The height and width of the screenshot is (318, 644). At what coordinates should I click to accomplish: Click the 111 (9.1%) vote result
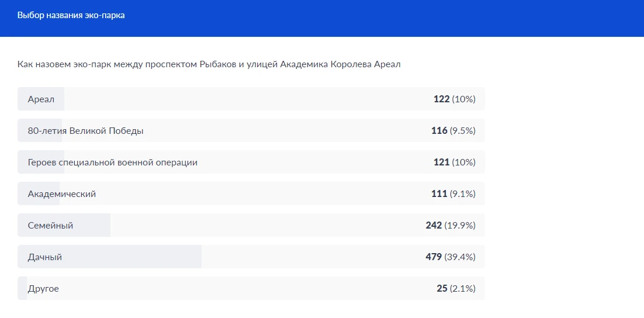pos(453,194)
